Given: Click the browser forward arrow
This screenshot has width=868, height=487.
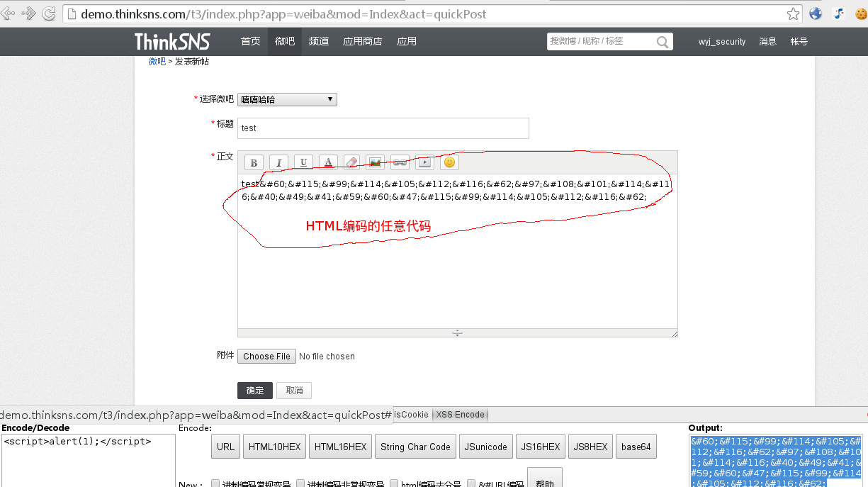Looking at the screenshot, I should coord(28,13).
